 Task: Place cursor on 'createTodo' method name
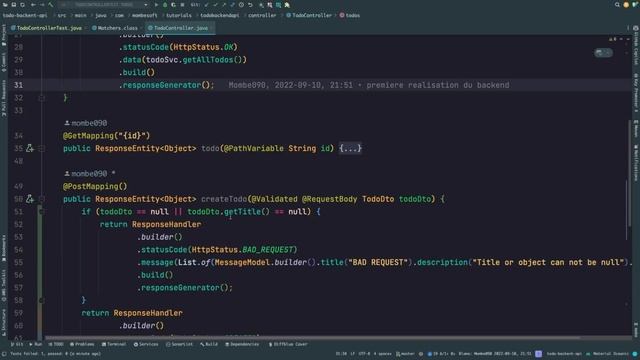[224, 199]
